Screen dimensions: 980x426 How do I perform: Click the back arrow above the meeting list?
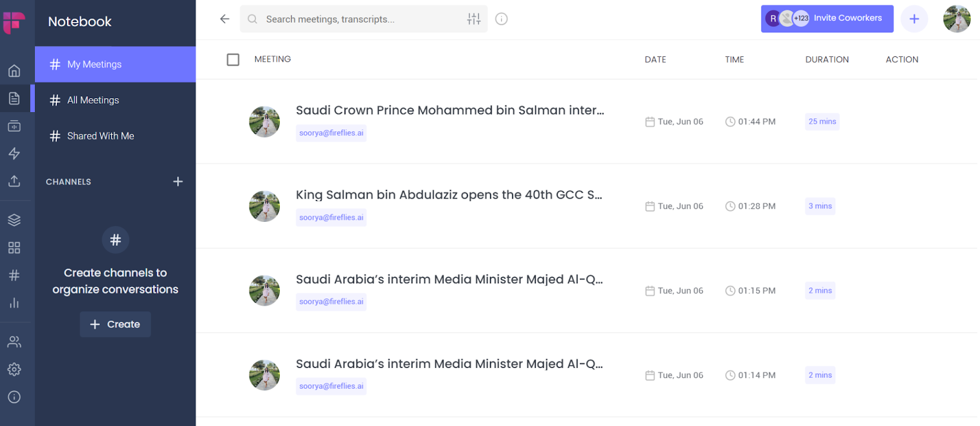(x=225, y=18)
